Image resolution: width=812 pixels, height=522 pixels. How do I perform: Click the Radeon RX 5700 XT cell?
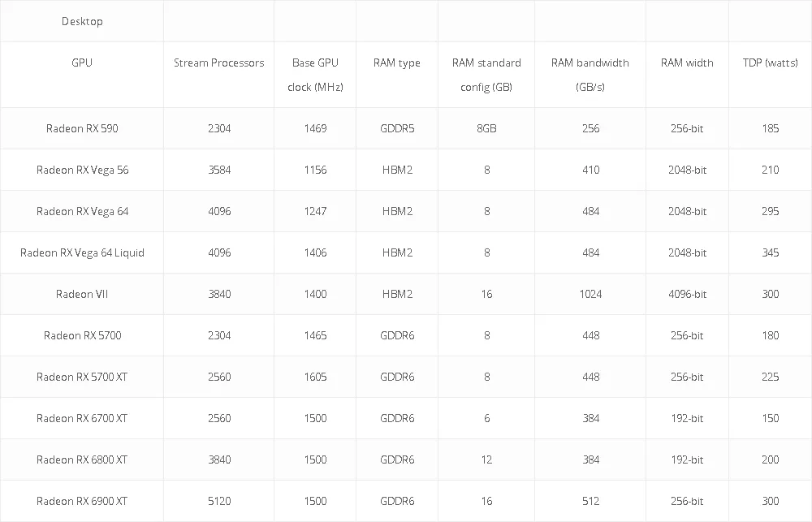pos(82,377)
